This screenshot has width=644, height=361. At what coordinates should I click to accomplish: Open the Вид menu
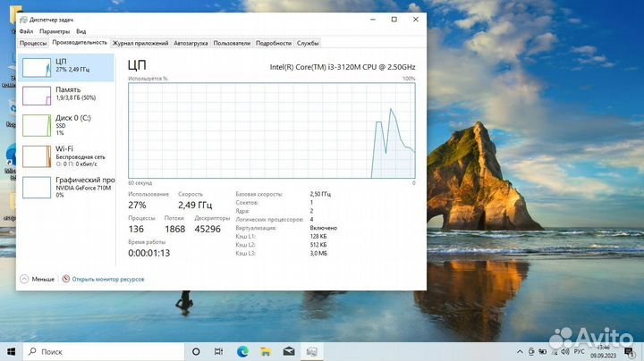click(80, 31)
